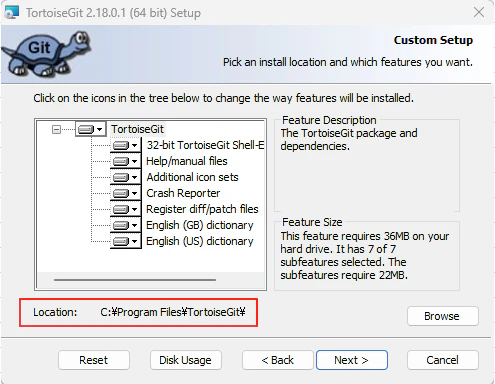Select the 32-bit TortoiseGit Shell-E feature row
The image size is (495, 384).
pyautogui.click(x=205, y=145)
